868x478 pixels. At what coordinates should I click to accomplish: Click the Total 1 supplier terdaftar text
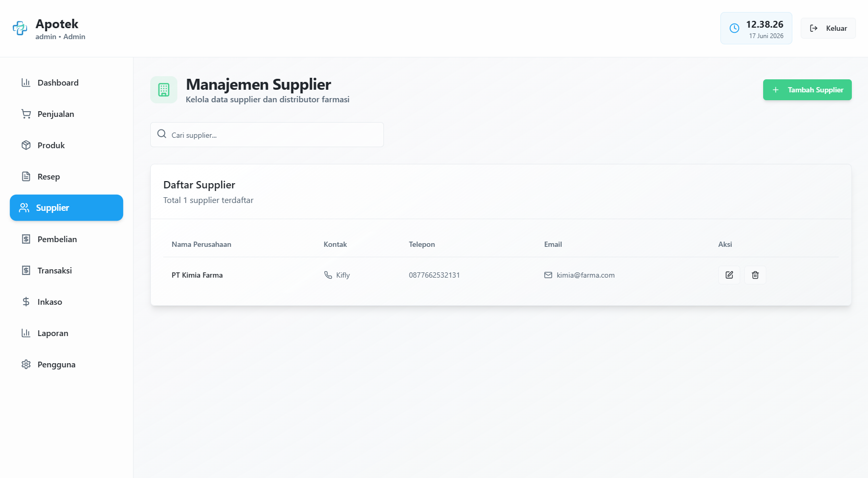(x=208, y=200)
